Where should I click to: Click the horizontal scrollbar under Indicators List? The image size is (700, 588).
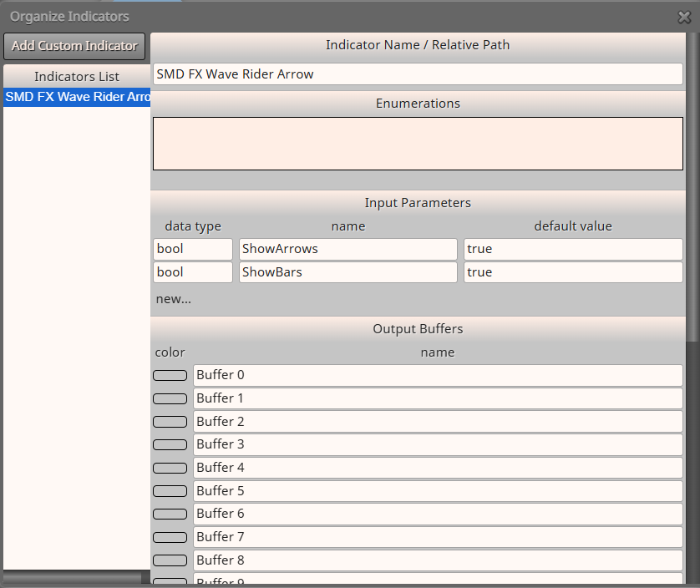tap(73, 578)
